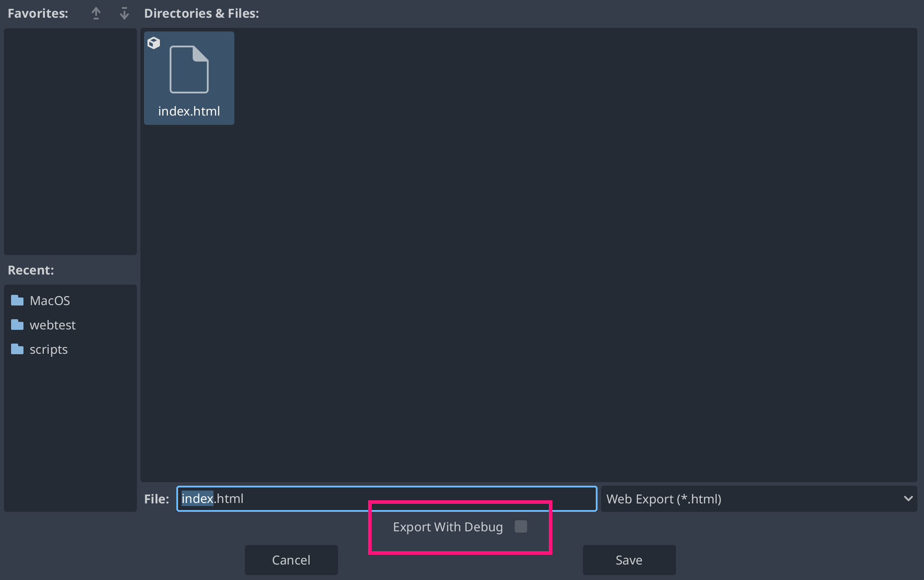924x580 pixels.
Task: Click the move down arrow in Favorites
Action: [124, 9]
